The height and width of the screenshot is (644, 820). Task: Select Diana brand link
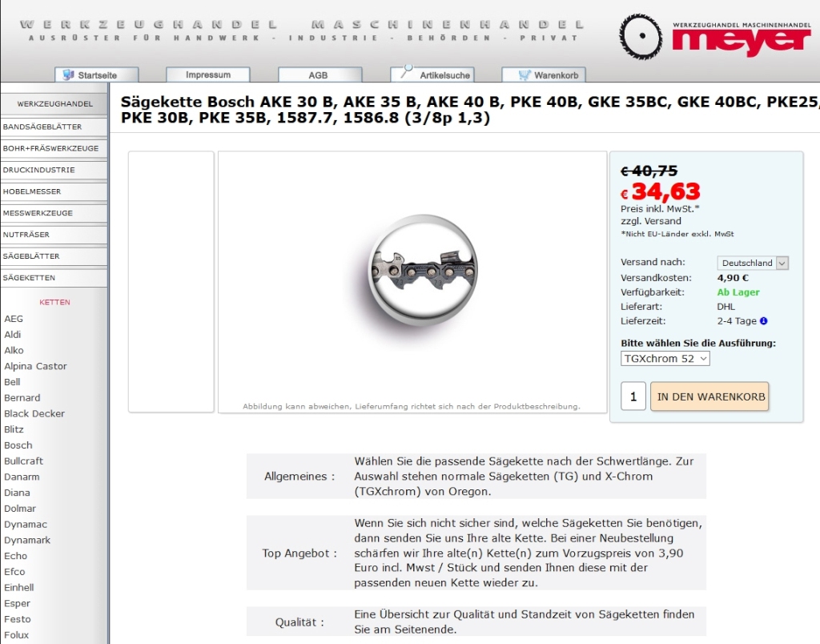tap(18, 493)
